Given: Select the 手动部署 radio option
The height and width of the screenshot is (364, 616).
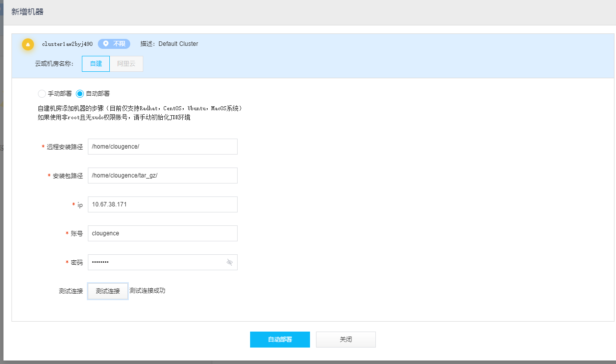Looking at the screenshot, I should (42, 94).
